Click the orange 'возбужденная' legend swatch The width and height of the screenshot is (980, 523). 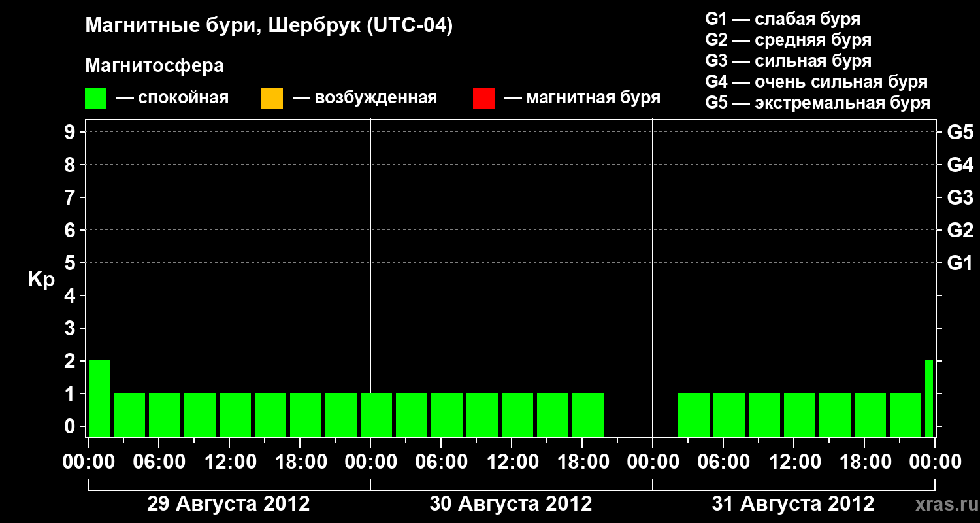[x=272, y=99]
